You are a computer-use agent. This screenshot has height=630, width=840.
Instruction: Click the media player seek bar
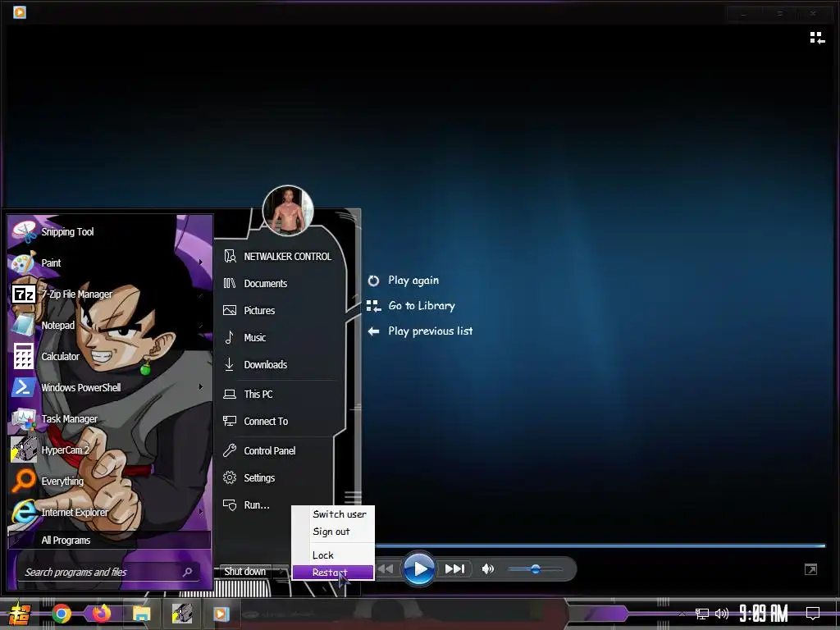(x=600, y=546)
